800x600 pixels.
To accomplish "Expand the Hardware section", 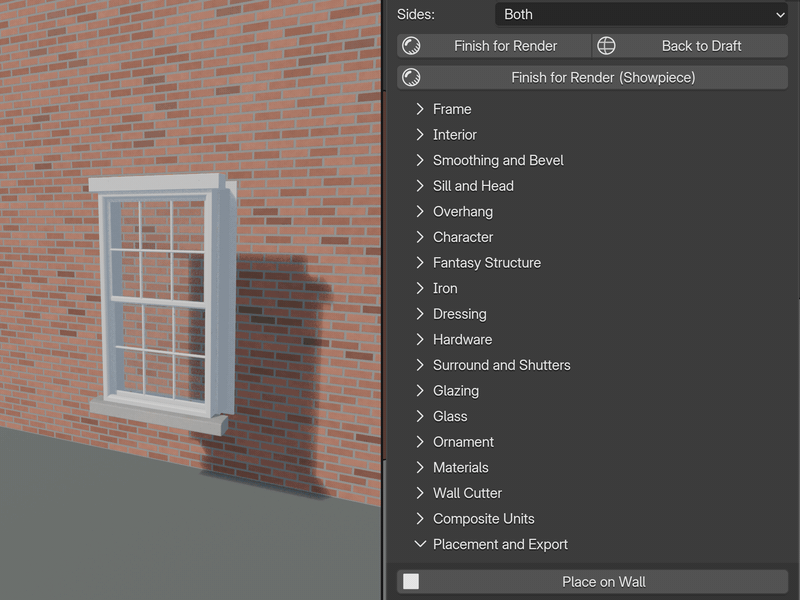I will click(420, 339).
